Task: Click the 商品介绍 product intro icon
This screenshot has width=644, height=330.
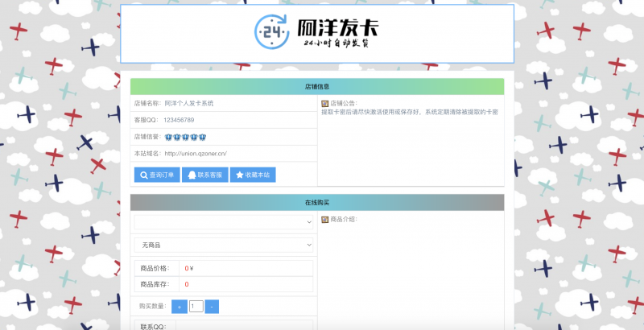Action: coord(324,220)
